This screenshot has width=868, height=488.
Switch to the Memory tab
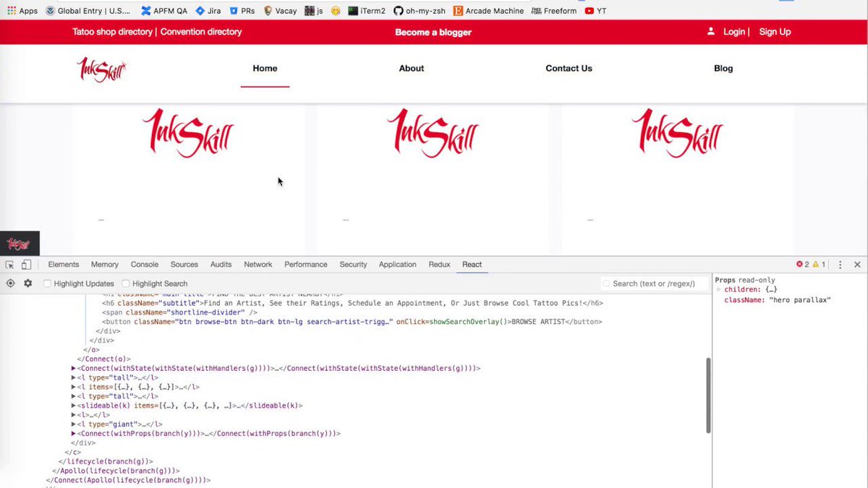pyautogui.click(x=105, y=265)
